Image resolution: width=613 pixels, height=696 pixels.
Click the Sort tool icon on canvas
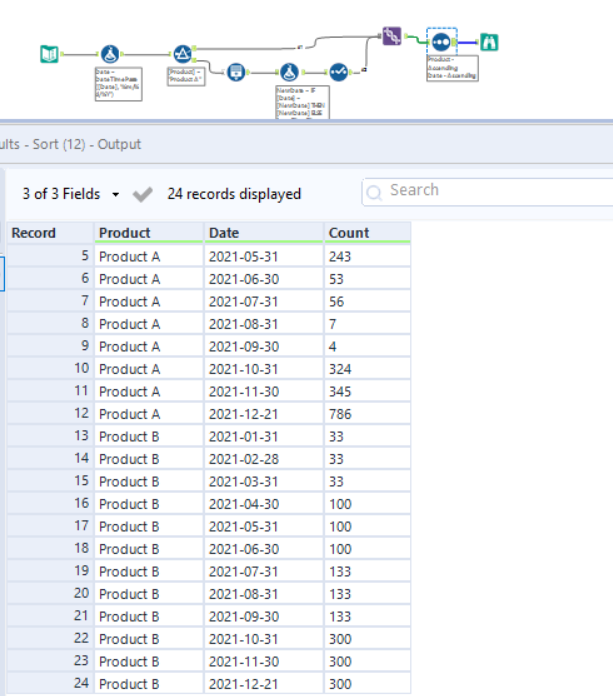click(441, 42)
